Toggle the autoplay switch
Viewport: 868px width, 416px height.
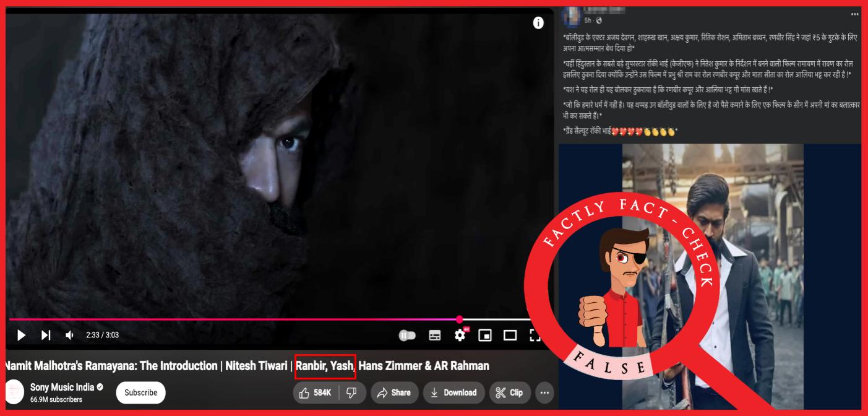point(407,335)
